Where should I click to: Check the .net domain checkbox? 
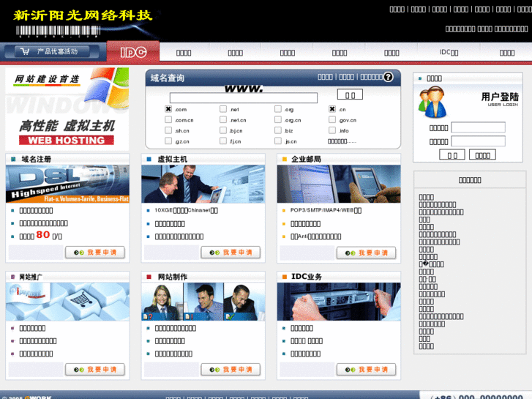[x=223, y=109]
